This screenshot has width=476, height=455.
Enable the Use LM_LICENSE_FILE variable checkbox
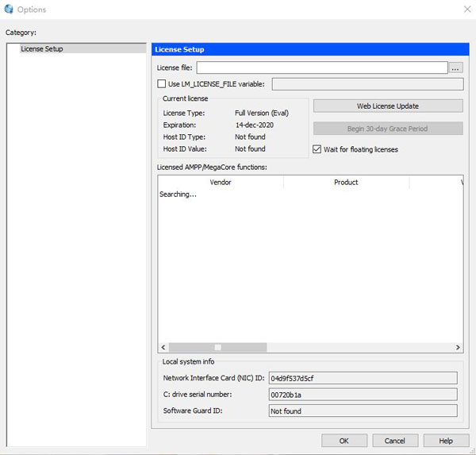pos(162,83)
